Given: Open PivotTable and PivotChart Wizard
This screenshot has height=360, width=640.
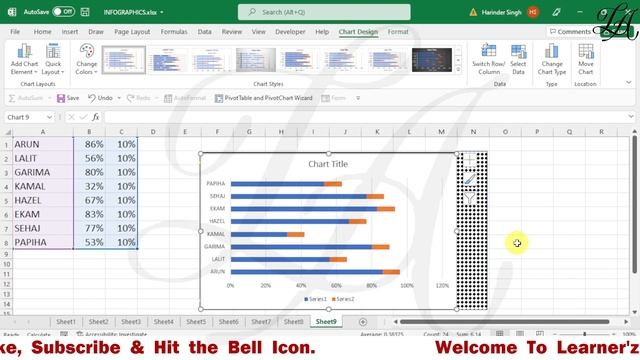Looking at the screenshot, I should click(x=264, y=98).
